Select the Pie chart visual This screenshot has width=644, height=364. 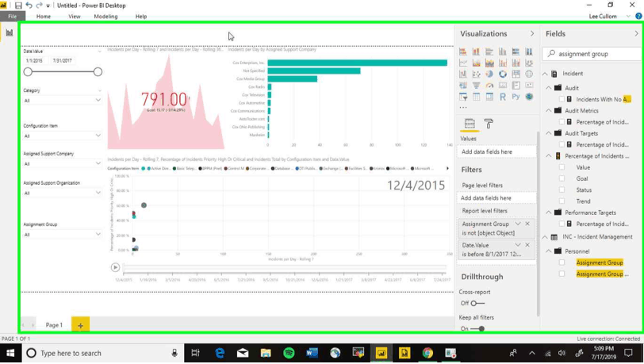(489, 74)
